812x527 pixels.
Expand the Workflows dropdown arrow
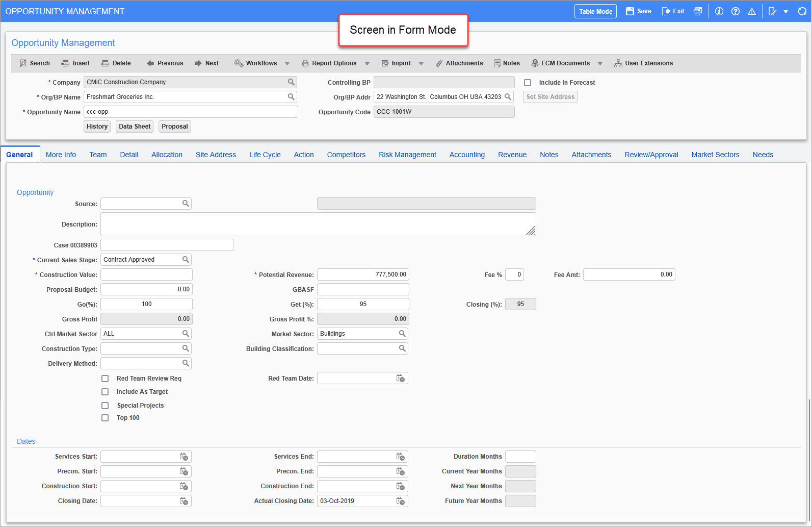(x=287, y=64)
